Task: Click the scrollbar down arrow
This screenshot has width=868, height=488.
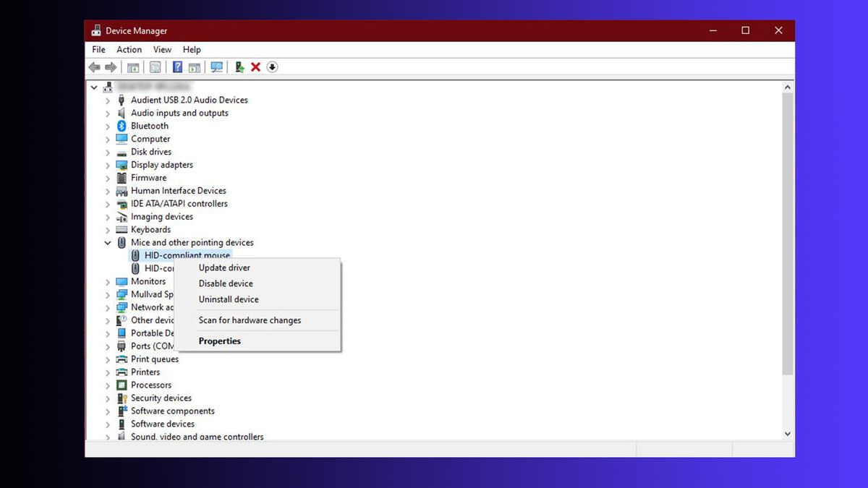Action: (x=788, y=433)
